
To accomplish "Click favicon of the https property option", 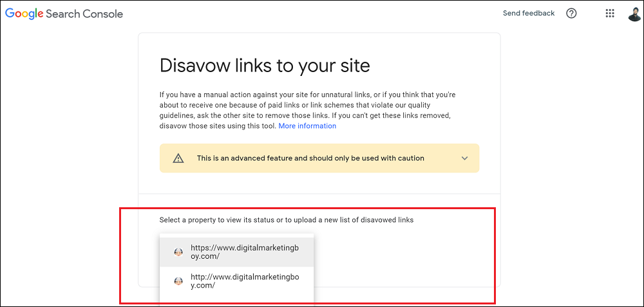I will 178,252.
